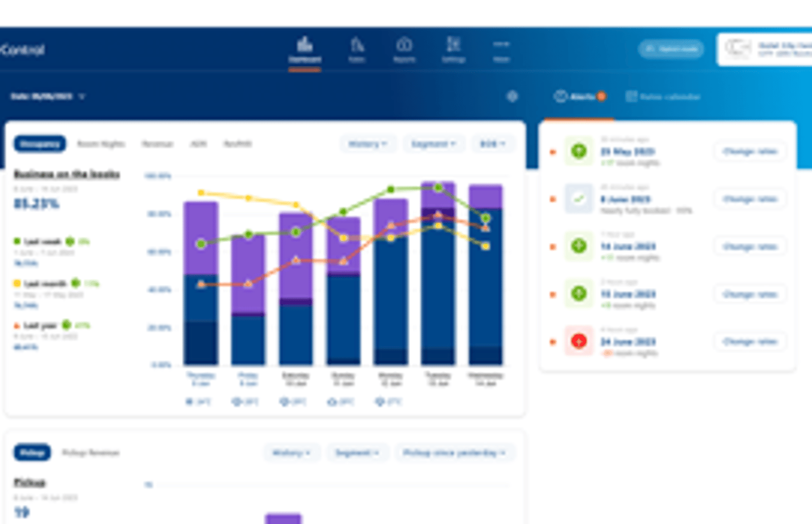Click the green badge beside Last year
Screen dimensions: 812x524
[x=66, y=324]
